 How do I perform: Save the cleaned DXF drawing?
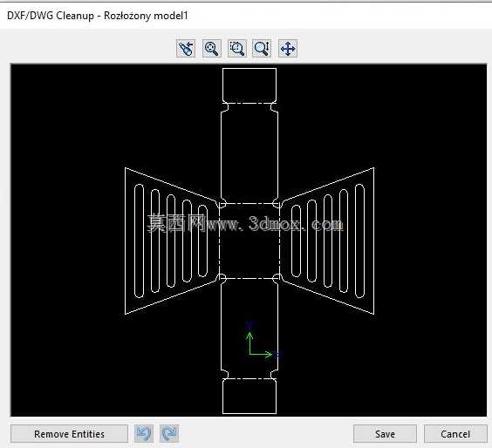[385, 434]
